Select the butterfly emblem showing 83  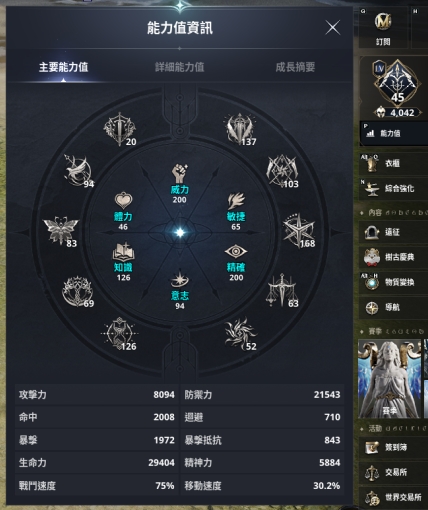pyautogui.click(x=61, y=230)
